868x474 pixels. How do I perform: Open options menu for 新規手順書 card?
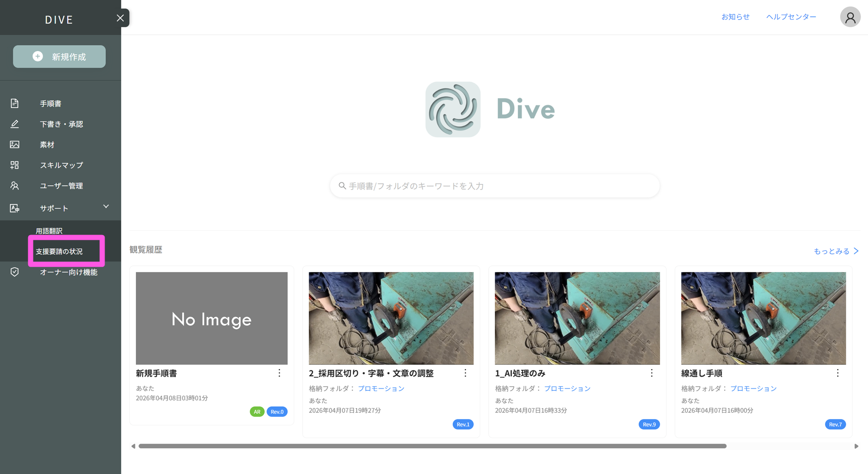click(x=279, y=373)
